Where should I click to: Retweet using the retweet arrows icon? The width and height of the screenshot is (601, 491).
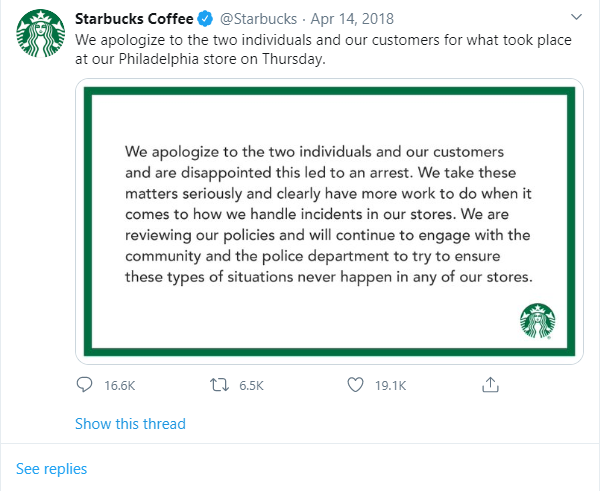click(x=219, y=385)
